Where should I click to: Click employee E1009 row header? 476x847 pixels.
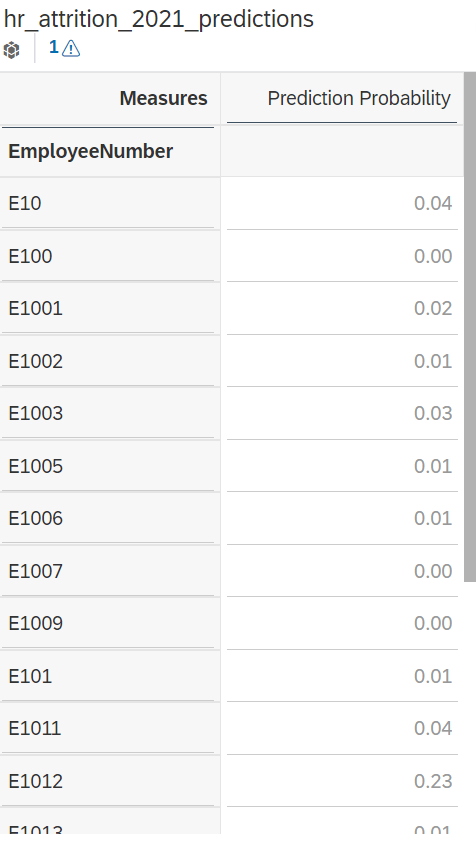point(110,623)
